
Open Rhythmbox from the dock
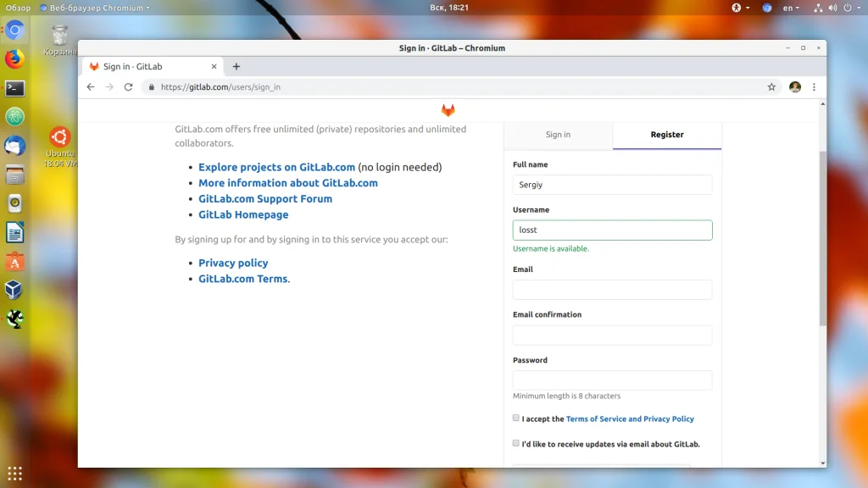coord(15,203)
